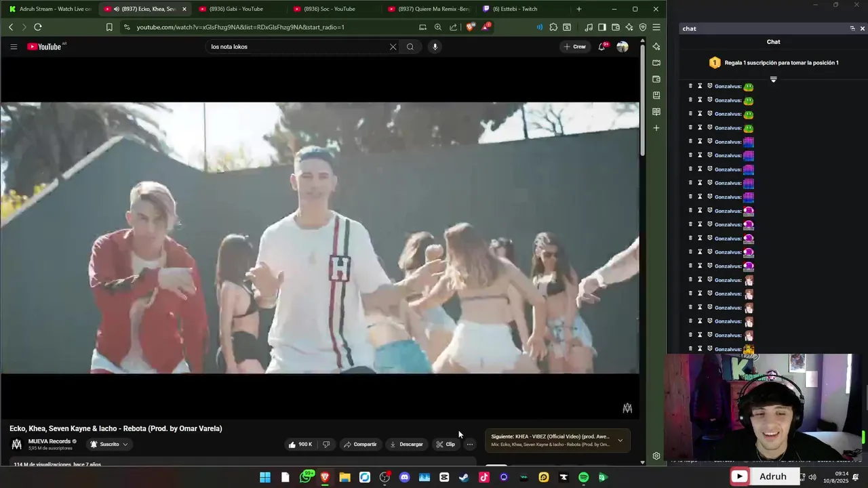This screenshot has width=868, height=488.
Task: Go back with the browser back arrow
Action: tap(11, 27)
